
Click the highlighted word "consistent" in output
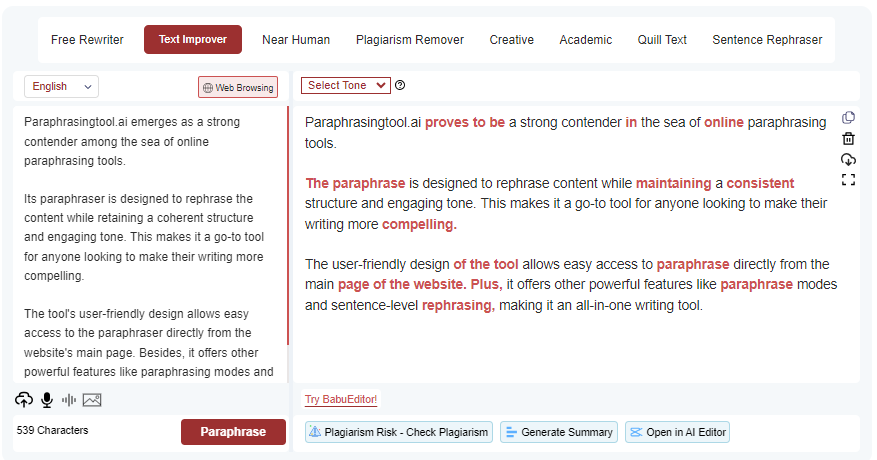760,184
